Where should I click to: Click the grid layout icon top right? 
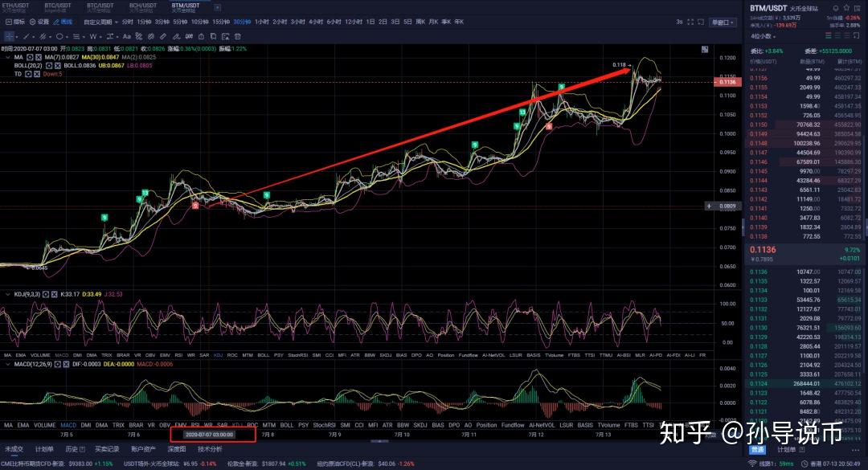(x=857, y=8)
